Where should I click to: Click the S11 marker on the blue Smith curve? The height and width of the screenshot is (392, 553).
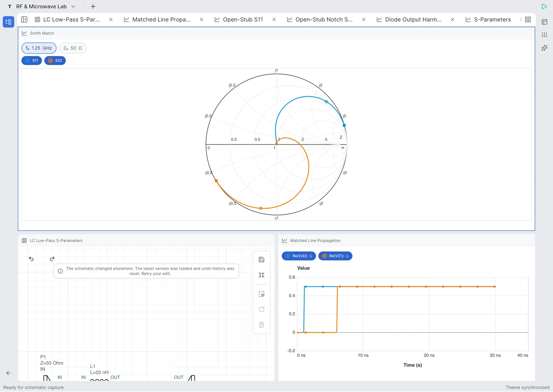pyautogui.click(x=326, y=102)
